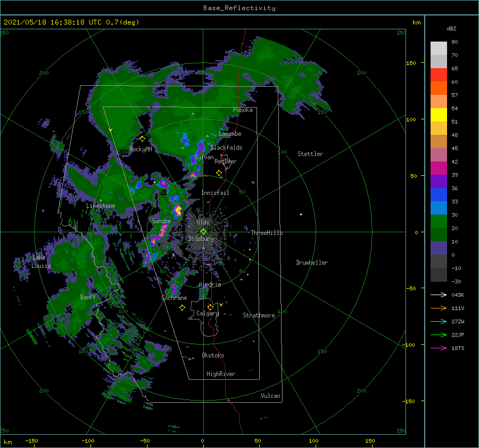
Task: Select the dark gray -10 dBZ swatch
Action: tap(439, 274)
